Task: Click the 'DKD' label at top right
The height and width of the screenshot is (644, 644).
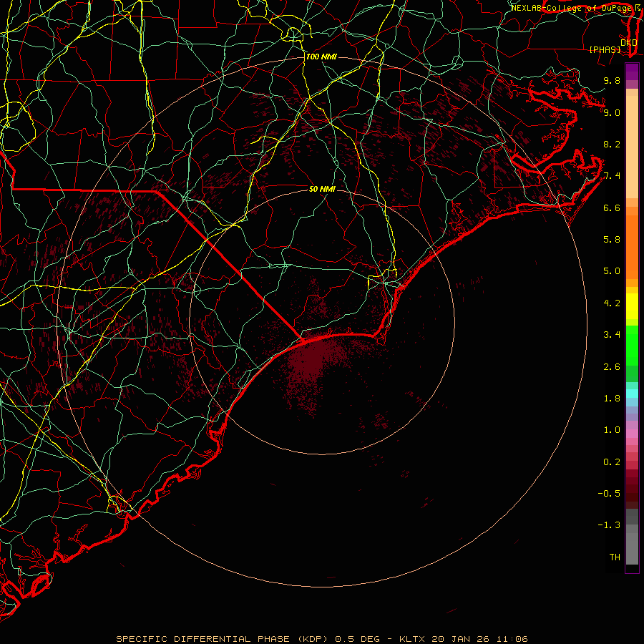Action: click(x=629, y=43)
